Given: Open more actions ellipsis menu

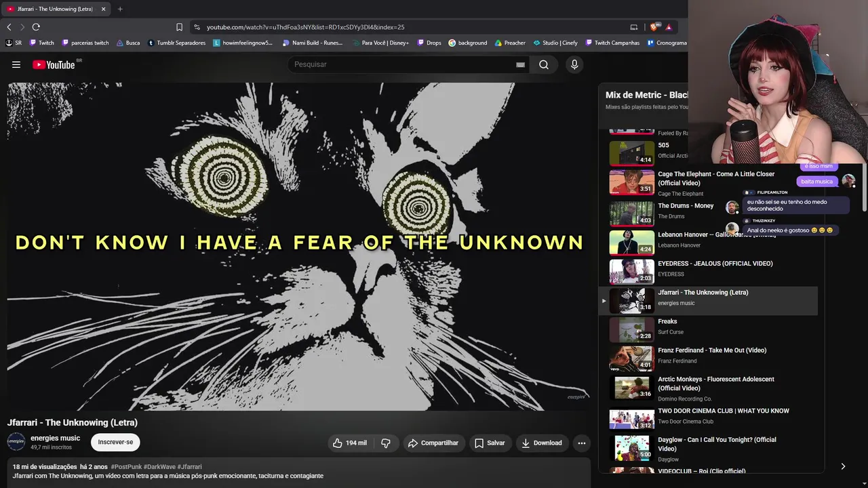Looking at the screenshot, I should point(581,443).
